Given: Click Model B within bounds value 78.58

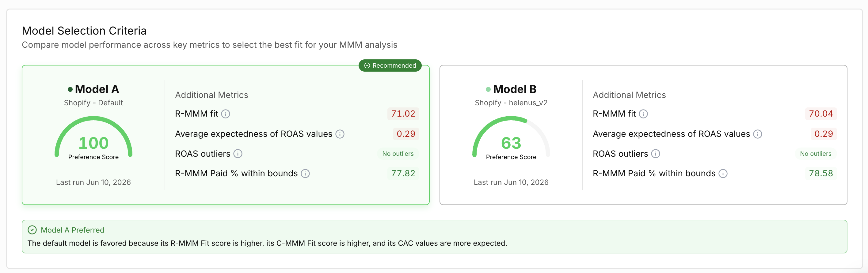Looking at the screenshot, I should (821, 173).
